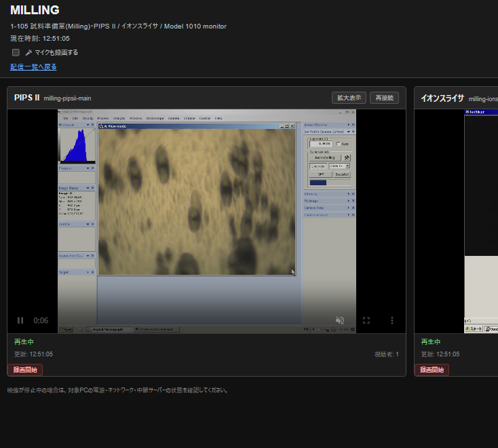Click the PIPS II 再生中 status text
The width and height of the screenshot is (498, 448).
pos(24,342)
